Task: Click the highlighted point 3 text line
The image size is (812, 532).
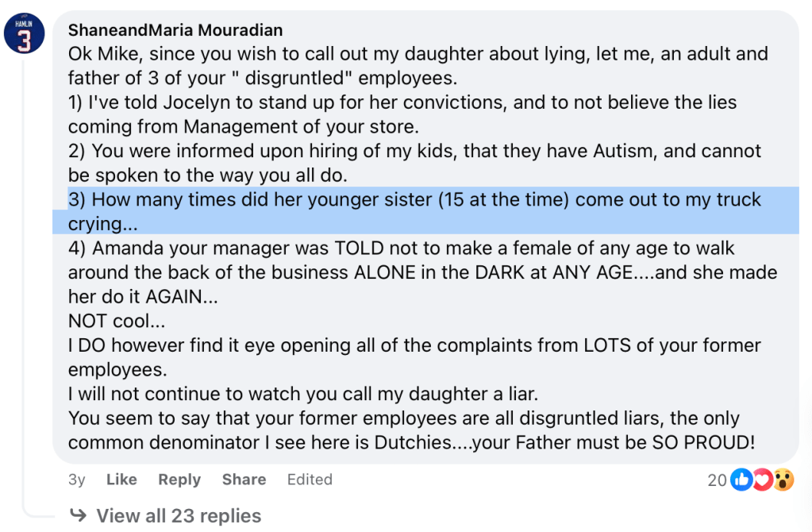Action: [x=414, y=199]
